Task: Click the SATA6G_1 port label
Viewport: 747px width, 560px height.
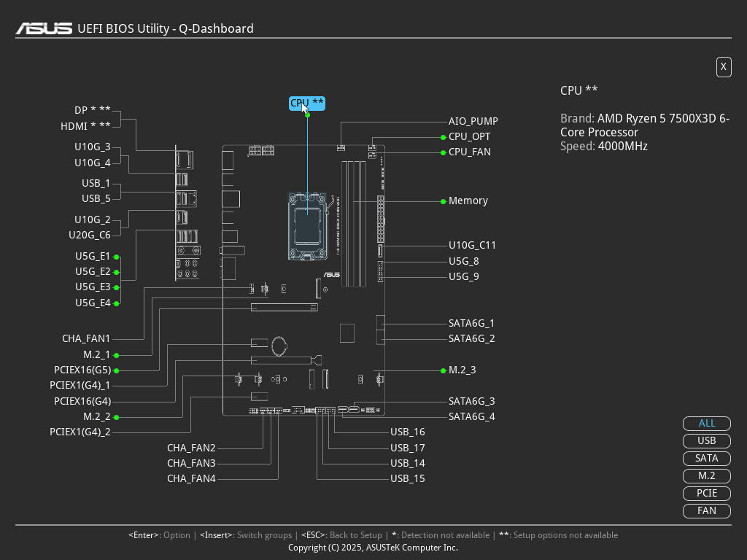Action: coord(471,324)
